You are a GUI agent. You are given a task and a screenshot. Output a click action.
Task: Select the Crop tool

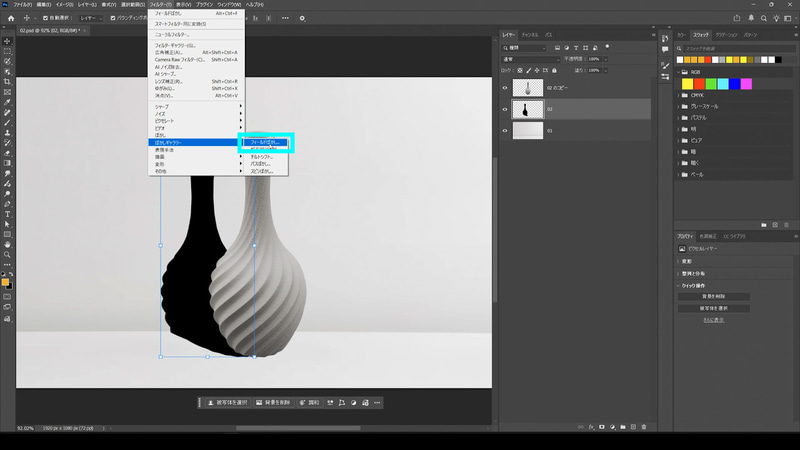[7, 82]
